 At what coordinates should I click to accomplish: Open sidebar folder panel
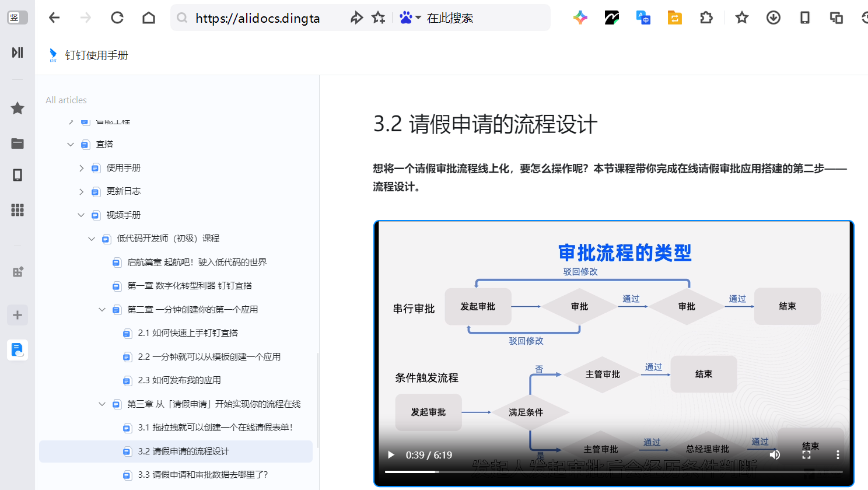[17, 143]
